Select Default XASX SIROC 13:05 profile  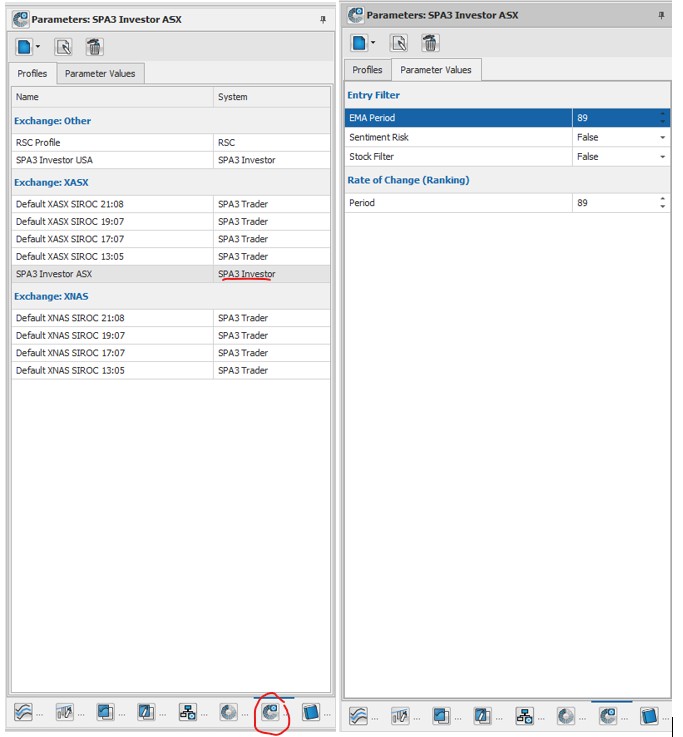point(171,256)
